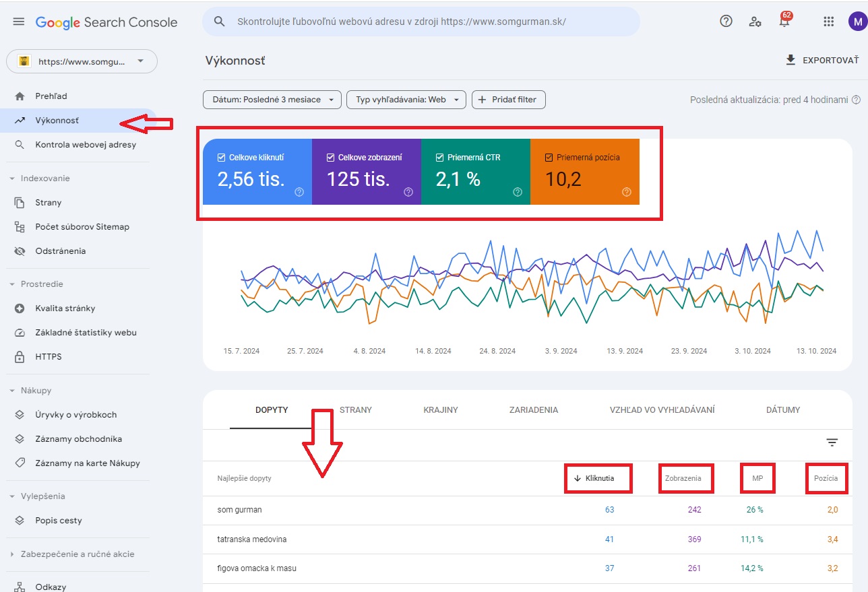This screenshot has width=868, height=592.
Task: Click the Priemerná CTR 2,1 % card
Action: tap(476, 172)
